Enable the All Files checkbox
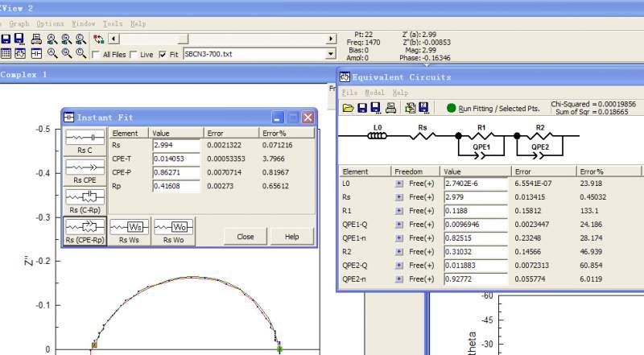Image resolution: width=644 pixels, height=355 pixels. [97, 55]
